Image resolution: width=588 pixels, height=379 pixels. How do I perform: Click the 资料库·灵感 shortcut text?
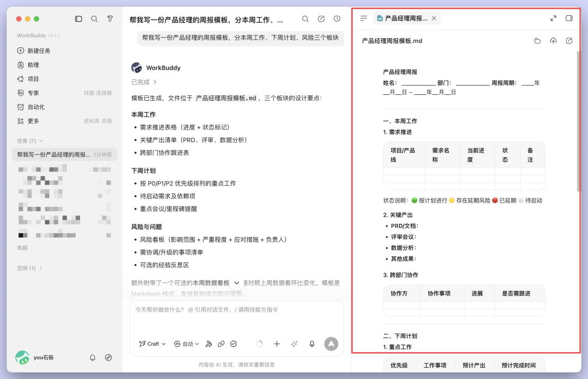(97, 121)
